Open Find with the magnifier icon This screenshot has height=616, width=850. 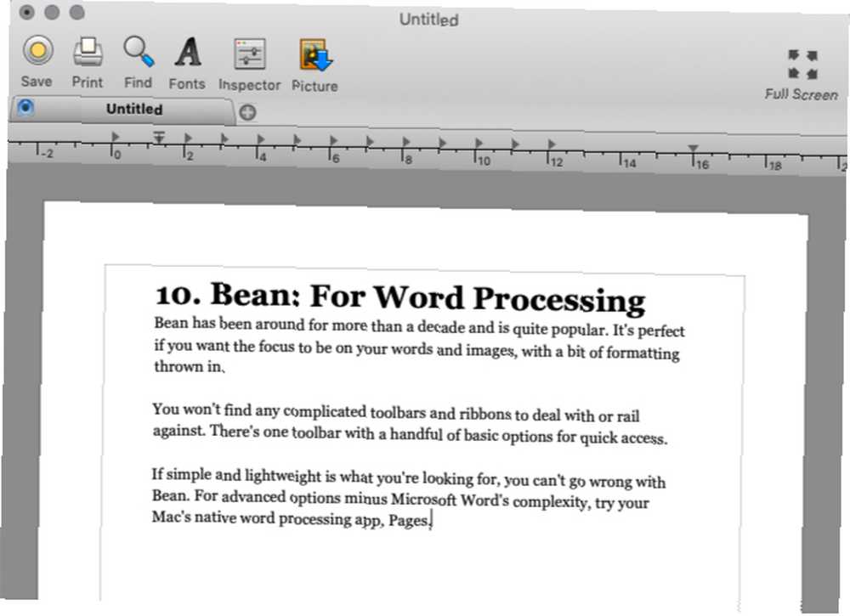(x=139, y=52)
